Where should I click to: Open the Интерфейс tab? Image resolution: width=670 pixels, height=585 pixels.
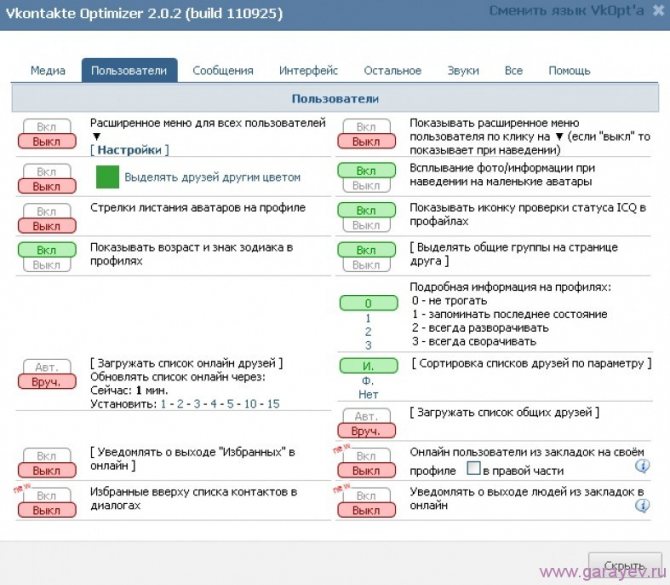click(x=308, y=71)
